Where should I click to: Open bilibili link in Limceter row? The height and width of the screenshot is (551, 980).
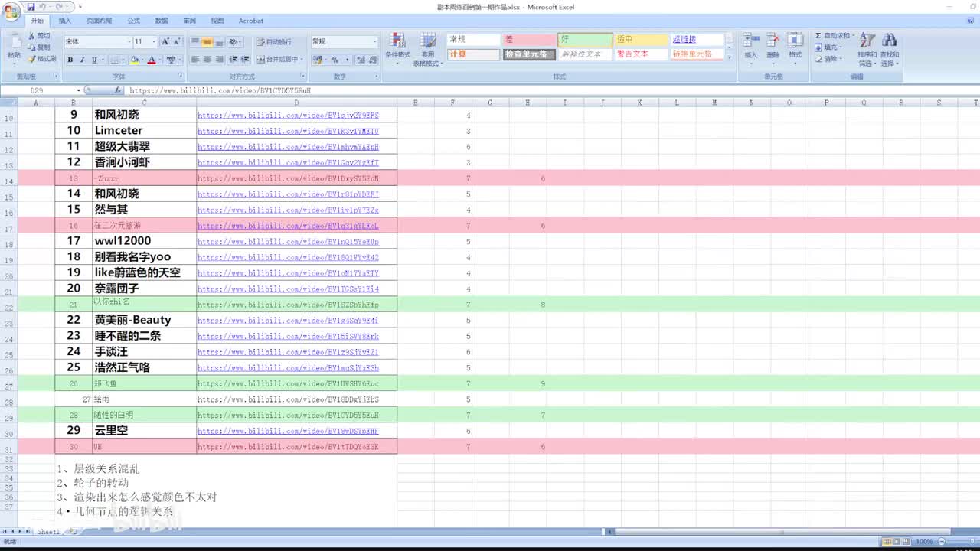[x=288, y=131]
